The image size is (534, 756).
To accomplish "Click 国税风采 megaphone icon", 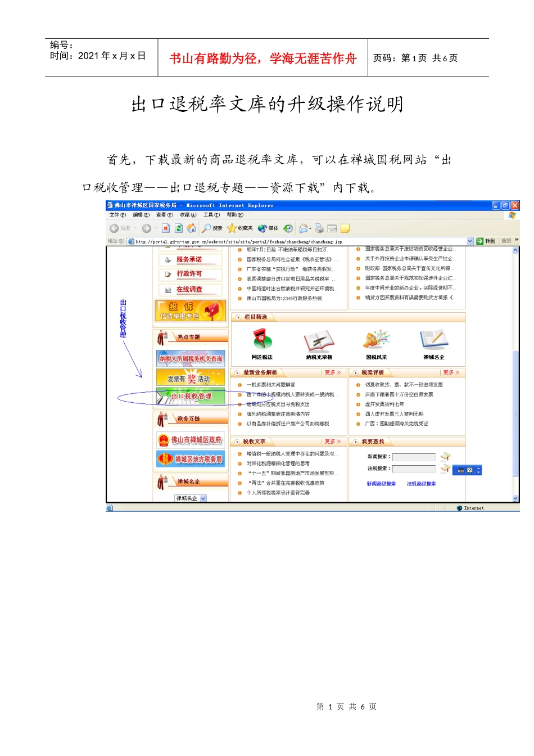I will coord(376,340).
